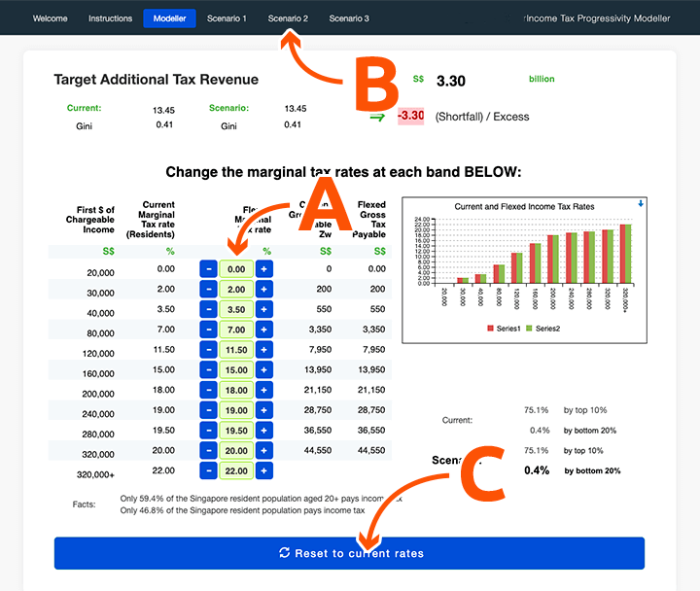The image size is (700, 591).
Task: Toggle Series2 green legend entry
Action: (x=542, y=329)
